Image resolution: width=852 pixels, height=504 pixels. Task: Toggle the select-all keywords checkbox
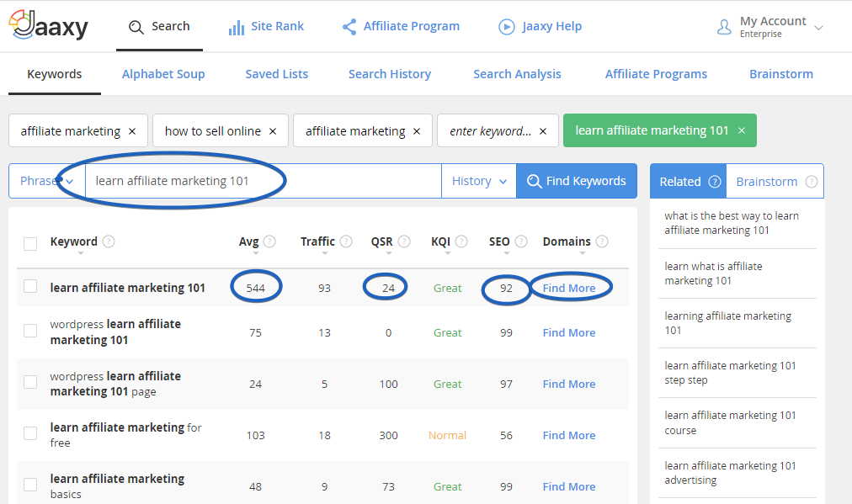(x=30, y=244)
